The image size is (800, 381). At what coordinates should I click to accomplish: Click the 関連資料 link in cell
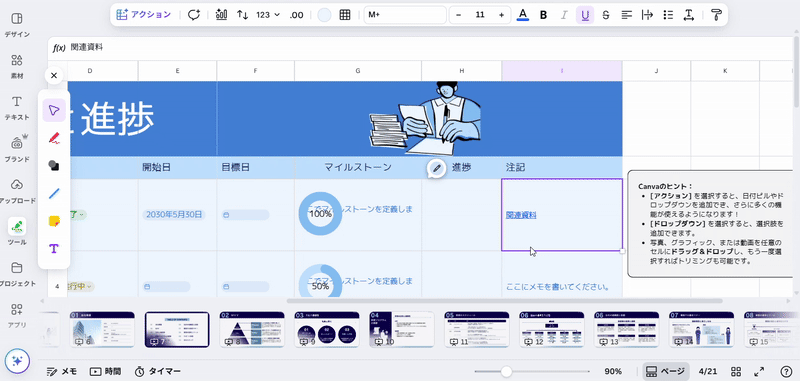(521, 215)
